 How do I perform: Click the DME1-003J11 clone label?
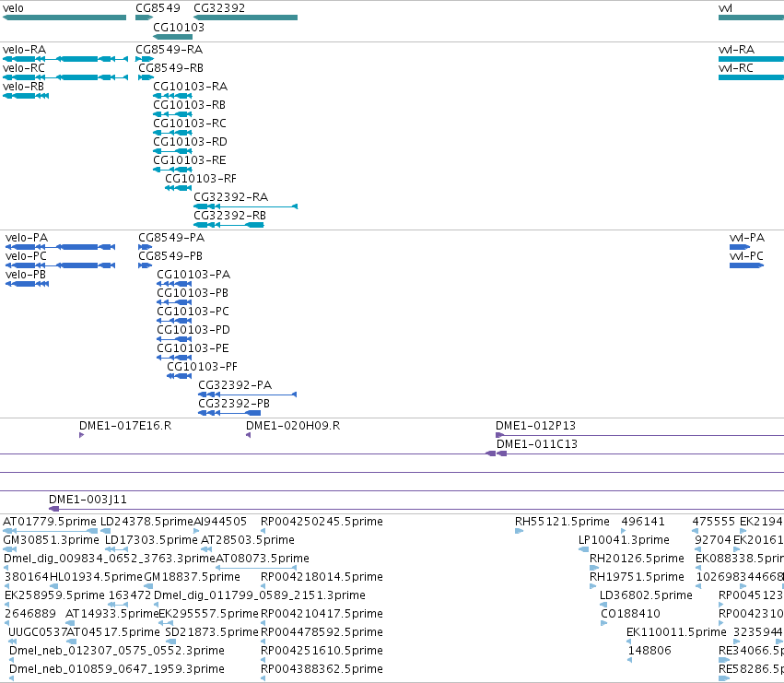point(88,500)
